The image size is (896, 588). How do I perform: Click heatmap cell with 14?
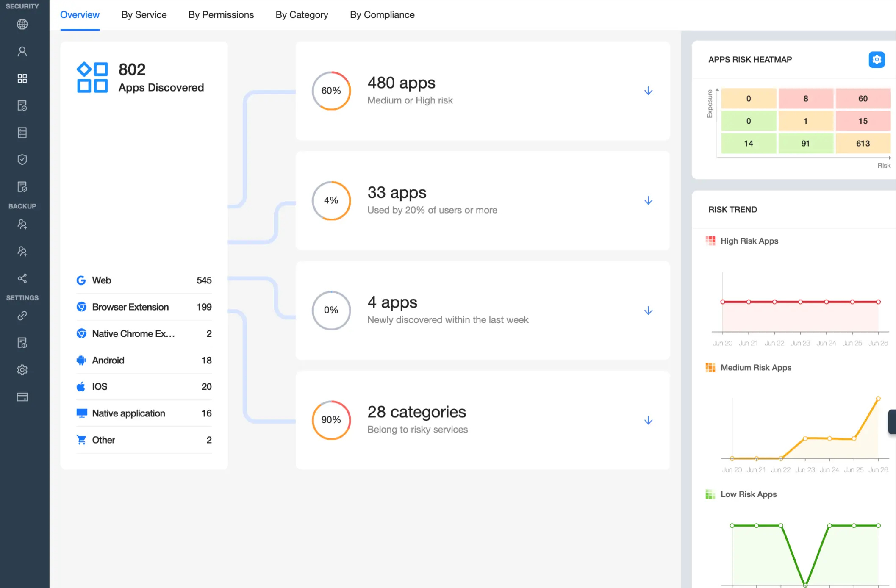(x=749, y=144)
